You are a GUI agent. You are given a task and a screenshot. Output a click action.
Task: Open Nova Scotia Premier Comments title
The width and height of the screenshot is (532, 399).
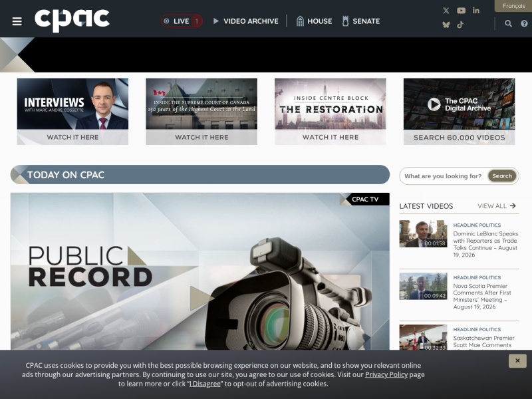click(481, 297)
